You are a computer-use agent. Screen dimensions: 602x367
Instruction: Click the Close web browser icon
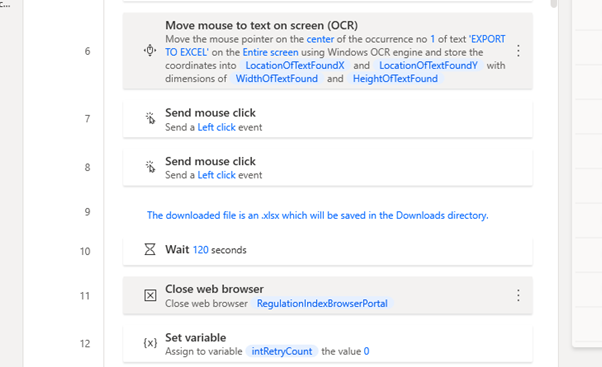[150, 295]
